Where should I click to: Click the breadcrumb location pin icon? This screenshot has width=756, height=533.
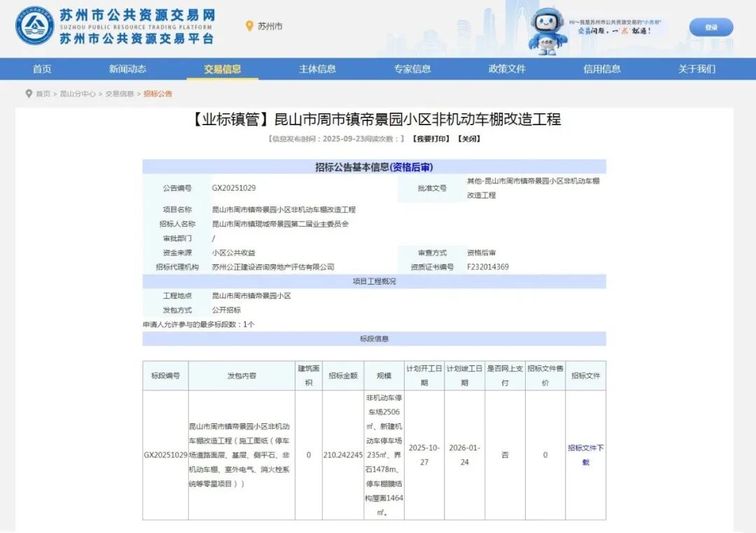pos(29,94)
